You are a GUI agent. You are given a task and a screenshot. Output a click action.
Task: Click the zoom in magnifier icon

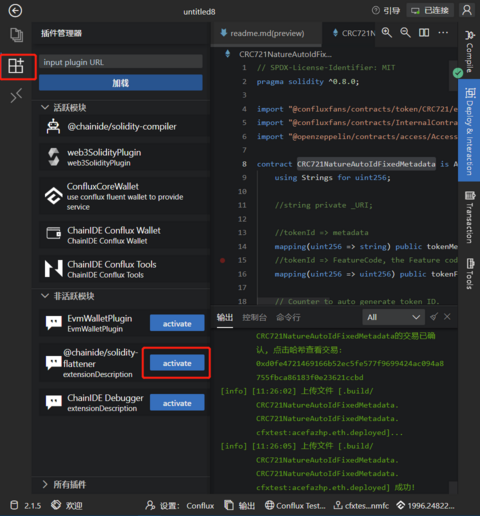tap(387, 33)
